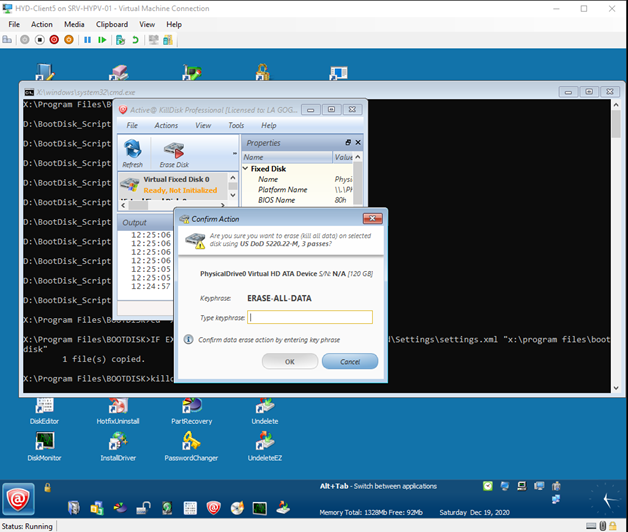Click OK in Confirm Action dialog
The image size is (628, 532).
pos(290,362)
